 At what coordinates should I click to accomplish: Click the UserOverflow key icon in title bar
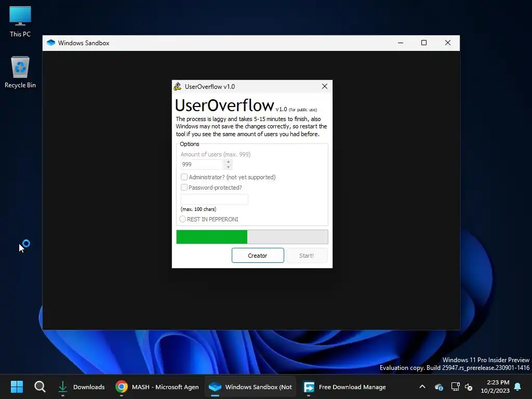coord(178,87)
